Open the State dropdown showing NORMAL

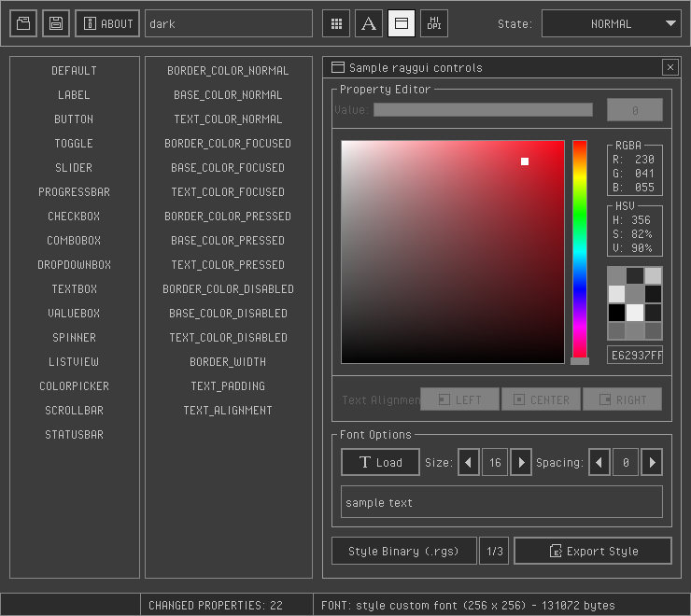click(x=612, y=23)
